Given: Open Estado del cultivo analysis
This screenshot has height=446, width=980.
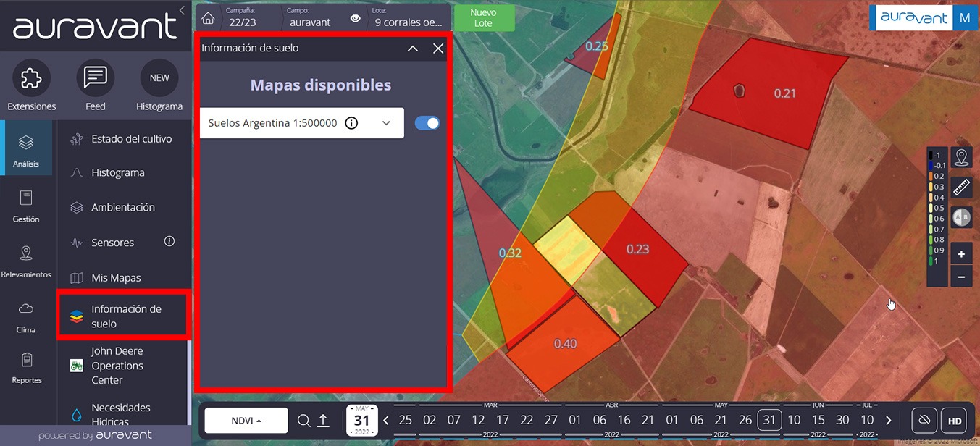Looking at the screenshot, I should tap(122, 138).
